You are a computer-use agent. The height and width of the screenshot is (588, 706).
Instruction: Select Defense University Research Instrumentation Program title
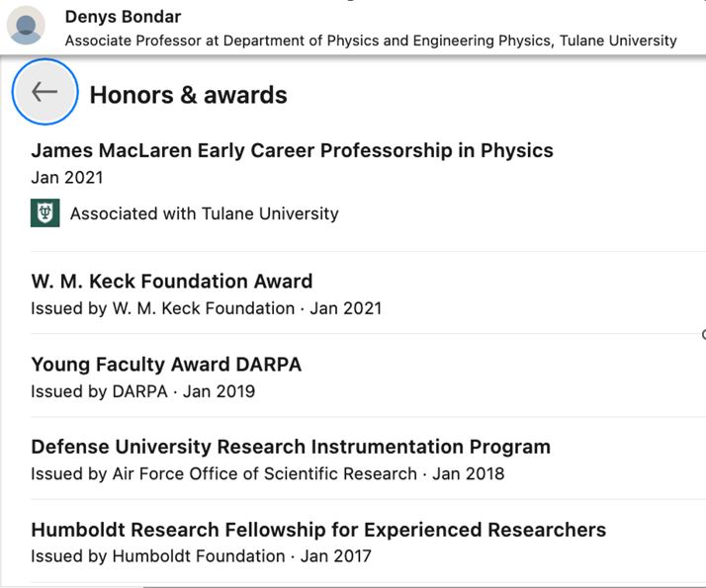click(291, 447)
